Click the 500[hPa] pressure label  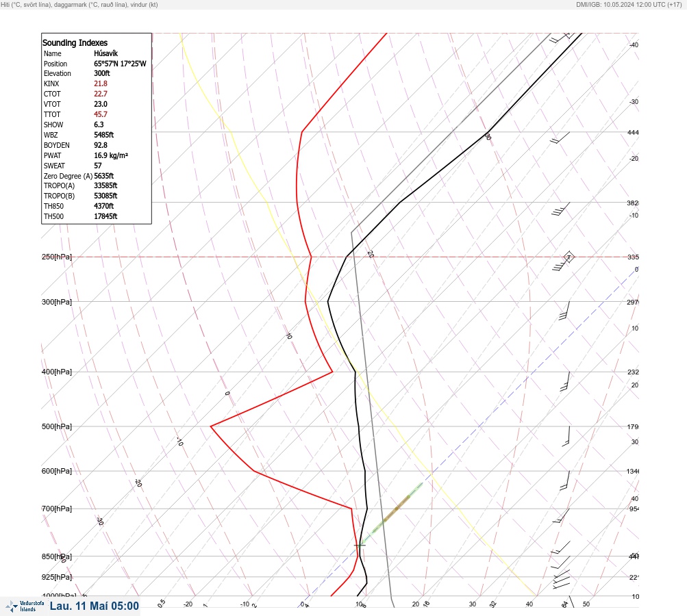point(57,426)
